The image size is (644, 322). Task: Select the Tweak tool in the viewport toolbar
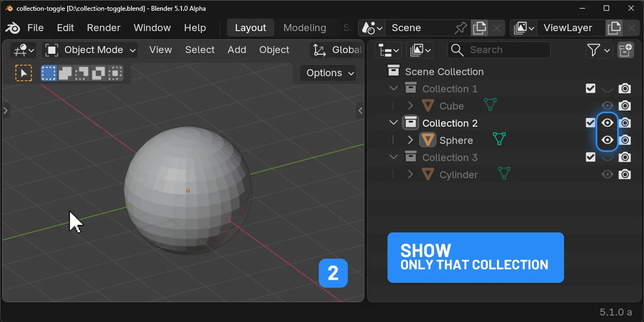24,72
